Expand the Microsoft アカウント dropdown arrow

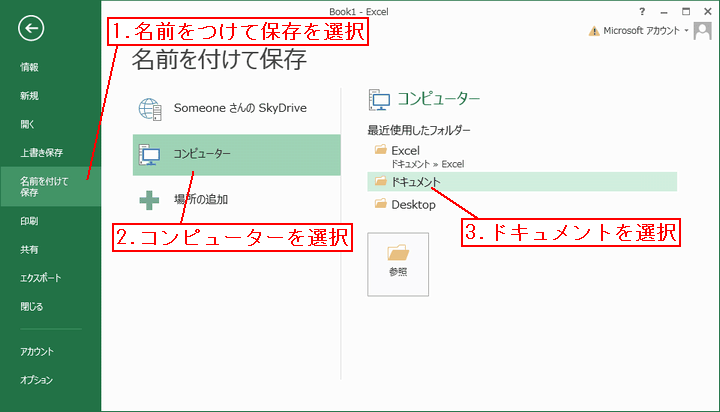coord(686,31)
